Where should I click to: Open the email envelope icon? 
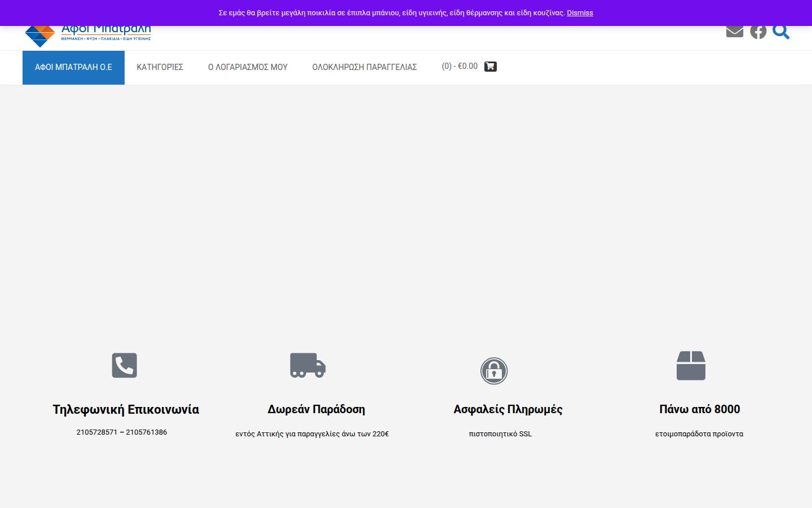(734, 31)
